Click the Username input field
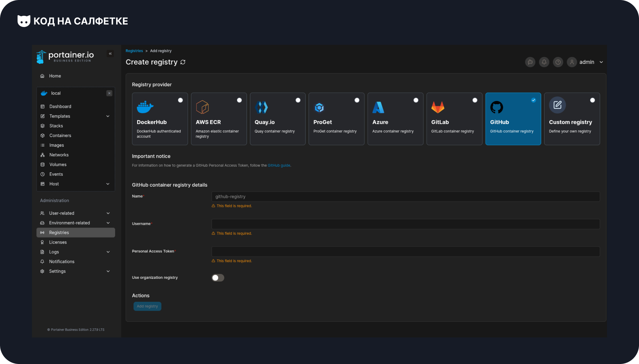The width and height of the screenshot is (639, 364). (x=406, y=224)
